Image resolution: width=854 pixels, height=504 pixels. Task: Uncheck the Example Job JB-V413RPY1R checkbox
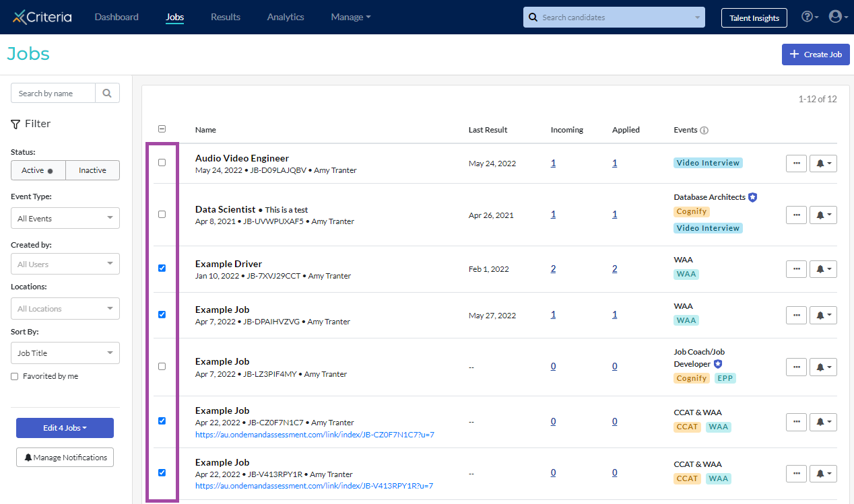(x=162, y=472)
